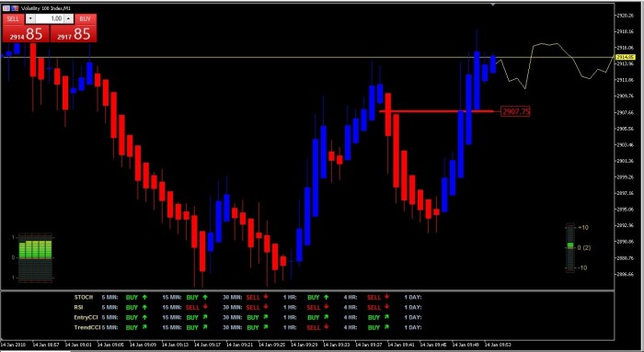
Task: Click the STOCH 4 HR red down arrow
Action: tap(387, 297)
